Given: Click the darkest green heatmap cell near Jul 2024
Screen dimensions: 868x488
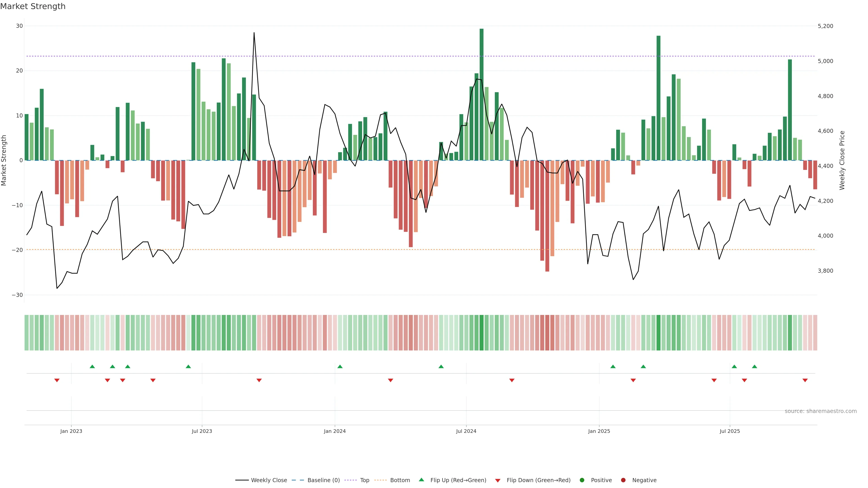Looking at the screenshot, I should (481, 332).
